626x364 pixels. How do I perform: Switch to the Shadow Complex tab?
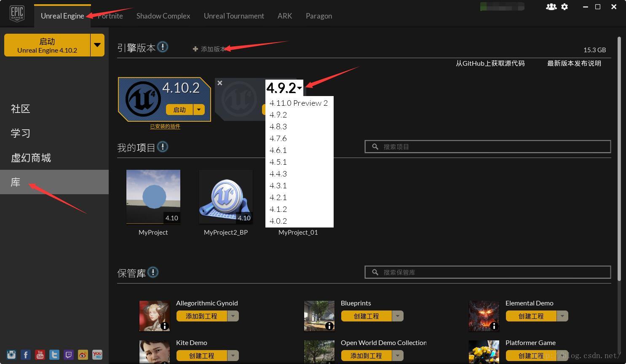click(x=163, y=16)
